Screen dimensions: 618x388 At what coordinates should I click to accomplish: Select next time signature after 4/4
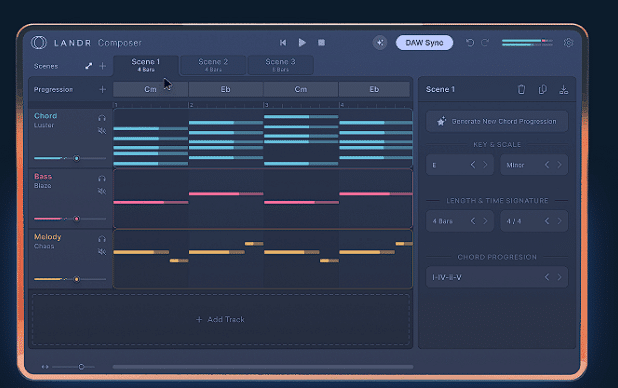click(559, 221)
